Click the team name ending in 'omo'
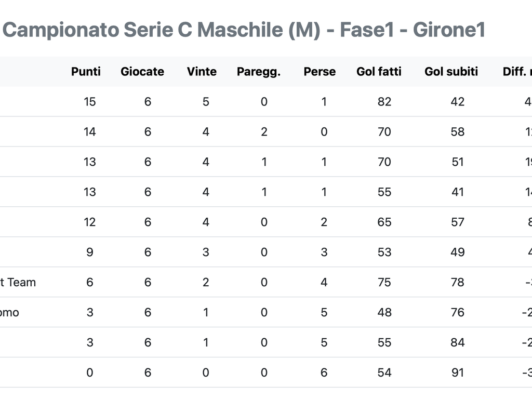532x399 pixels. coord(9,312)
